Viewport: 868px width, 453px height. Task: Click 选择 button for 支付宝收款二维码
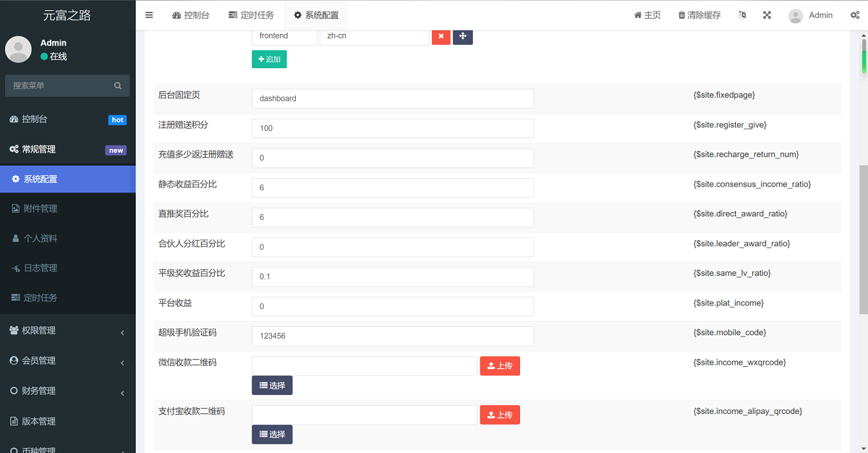[272, 434]
